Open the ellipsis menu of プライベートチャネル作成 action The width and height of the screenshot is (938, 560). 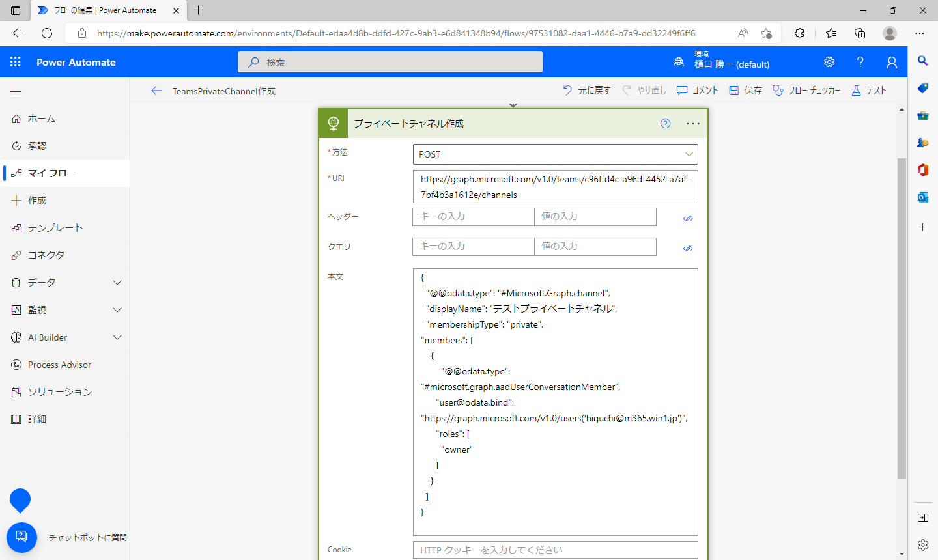click(693, 123)
